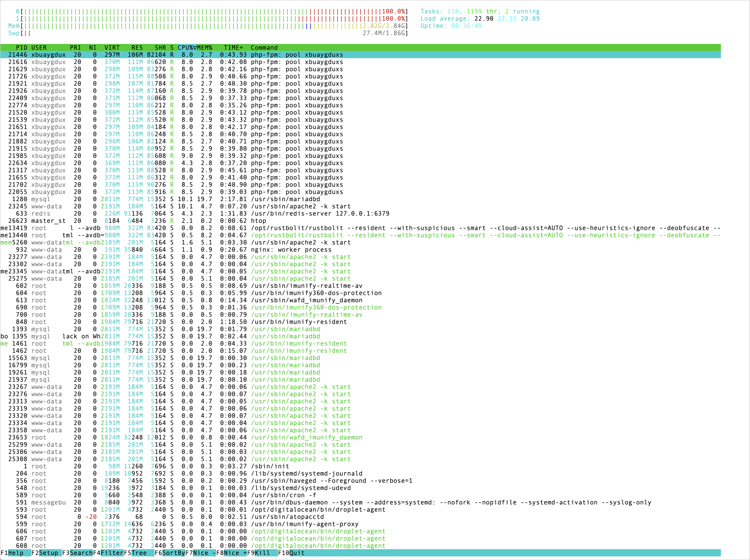Click the Swp usage meter bar

coord(208,33)
